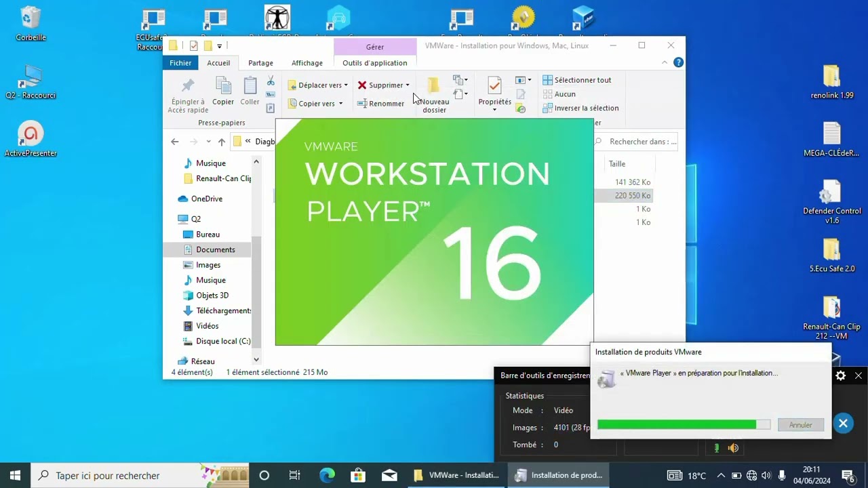Click the volume icon in system tray

pyautogui.click(x=766, y=475)
